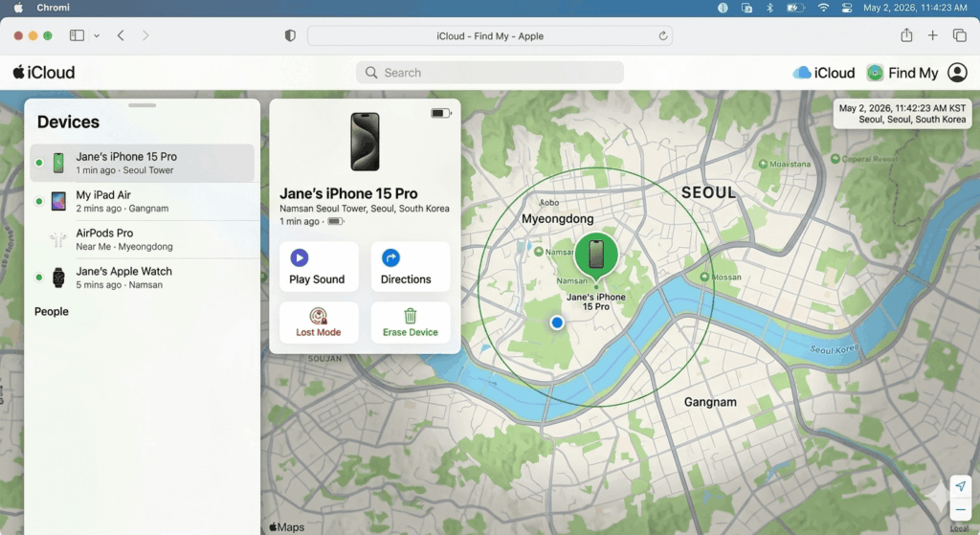Image resolution: width=980 pixels, height=535 pixels.
Task: Zoom out the map with minus button
Action: pos(960,509)
